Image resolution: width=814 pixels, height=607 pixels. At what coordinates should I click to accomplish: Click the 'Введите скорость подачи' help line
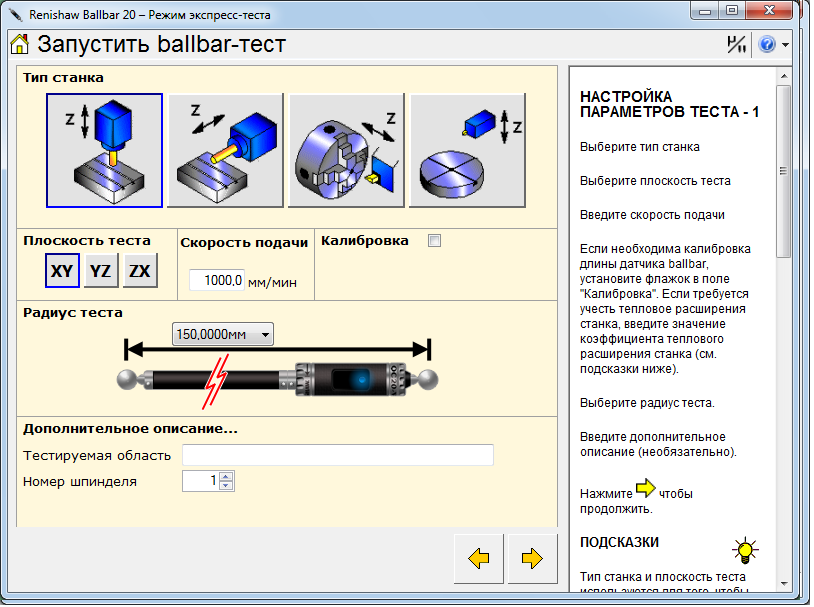coord(652,215)
